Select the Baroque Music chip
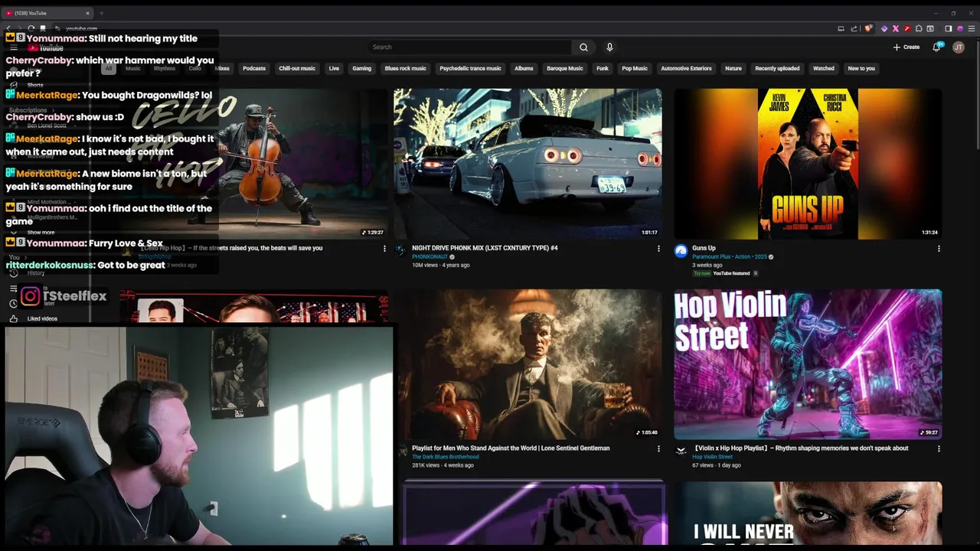 tap(564, 68)
